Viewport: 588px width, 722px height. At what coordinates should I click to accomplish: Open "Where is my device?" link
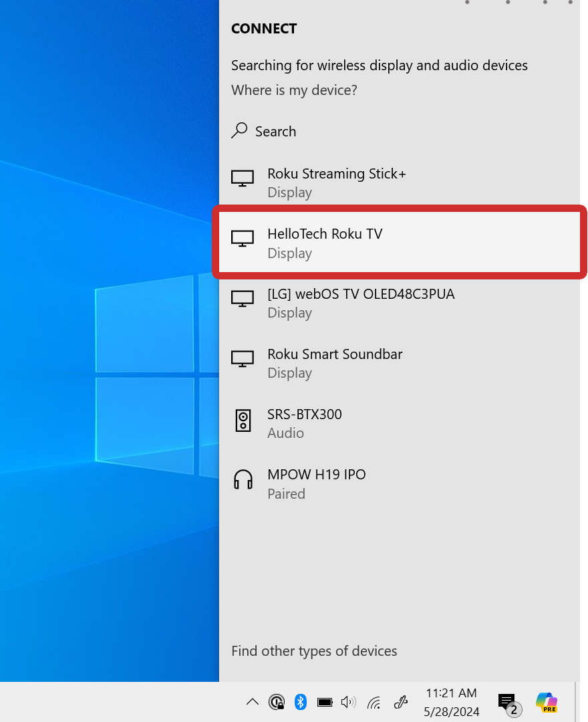point(294,90)
